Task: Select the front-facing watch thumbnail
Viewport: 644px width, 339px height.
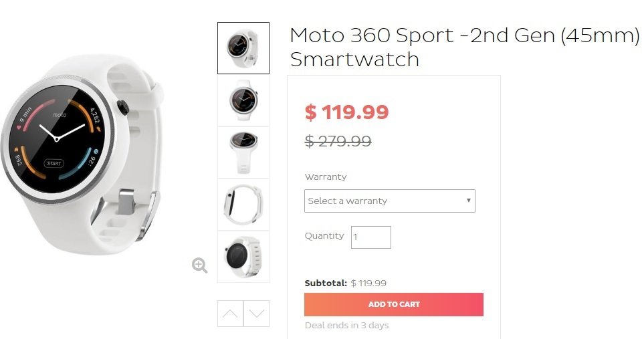Action: [243, 100]
